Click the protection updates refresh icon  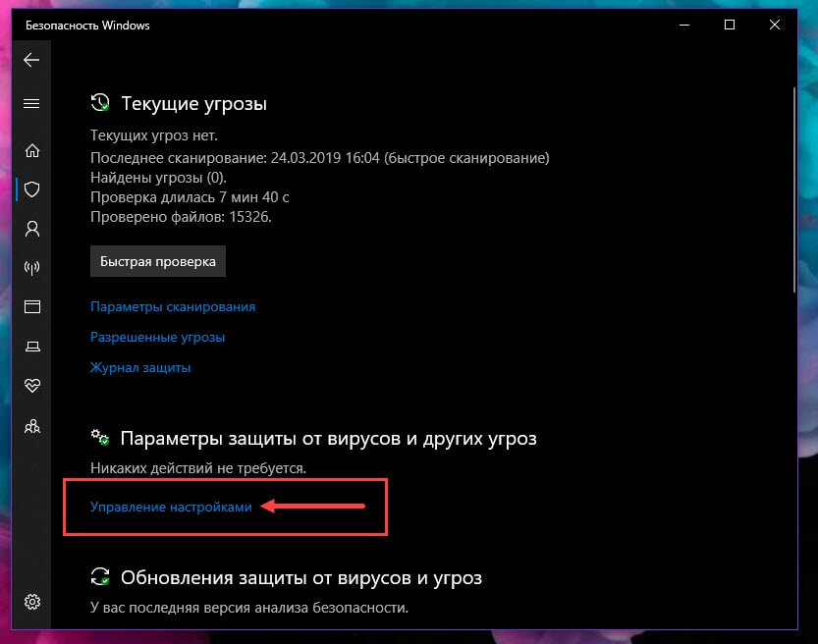click(x=99, y=576)
